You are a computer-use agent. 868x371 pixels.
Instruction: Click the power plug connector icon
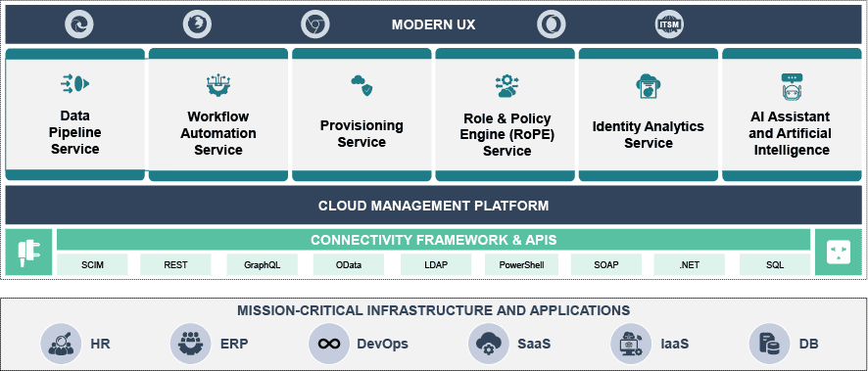pyautogui.click(x=28, y=253)
